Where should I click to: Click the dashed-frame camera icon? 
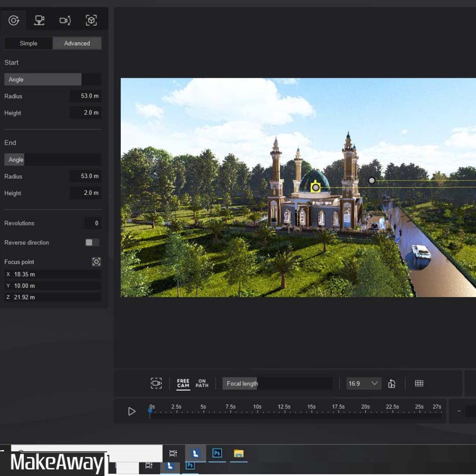click(156, 383)
